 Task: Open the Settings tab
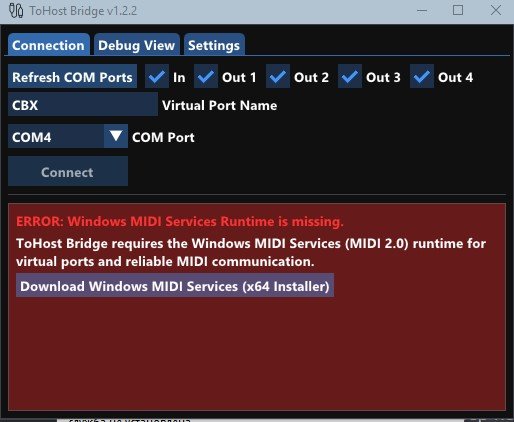(214, 45)
